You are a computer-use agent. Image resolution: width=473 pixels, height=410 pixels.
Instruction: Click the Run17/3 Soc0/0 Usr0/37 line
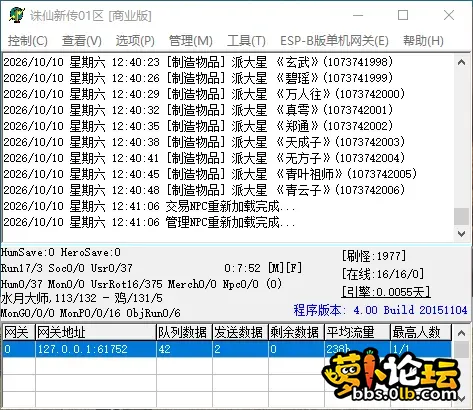(67, 268)
